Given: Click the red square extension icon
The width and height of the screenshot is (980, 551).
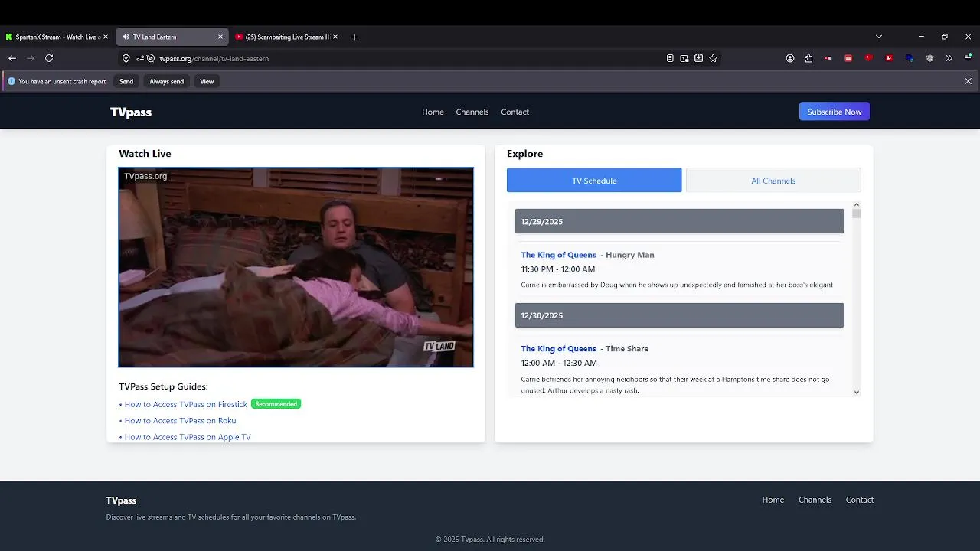Looking at the screenshot, I should (848, 58).
